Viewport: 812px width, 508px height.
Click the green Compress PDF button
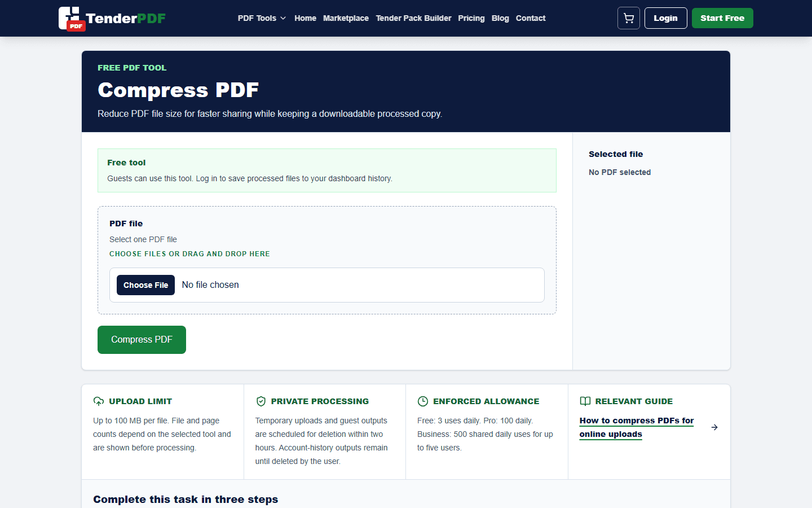tap(142, 340)
